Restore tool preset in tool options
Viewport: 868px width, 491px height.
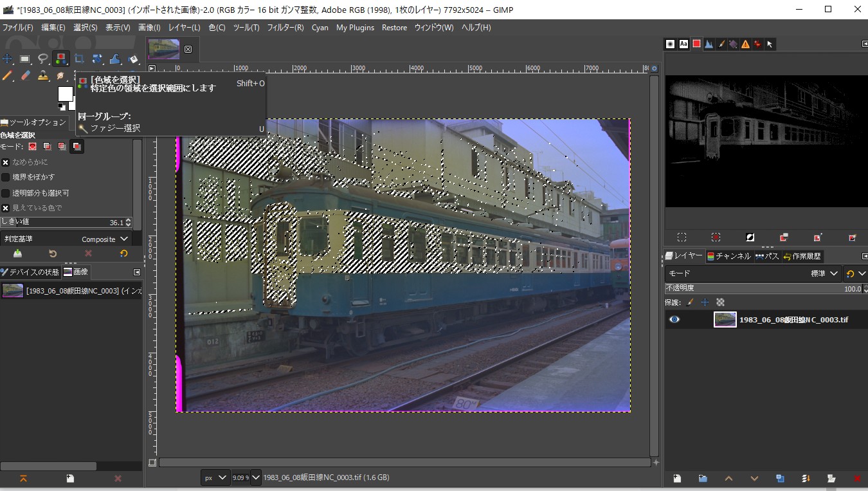53,254
